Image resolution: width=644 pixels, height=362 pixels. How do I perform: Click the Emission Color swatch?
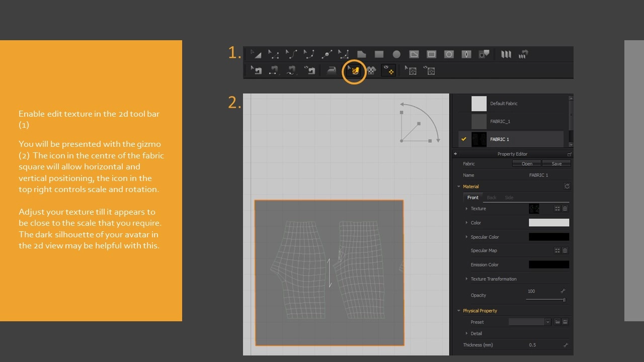[548, 264]
